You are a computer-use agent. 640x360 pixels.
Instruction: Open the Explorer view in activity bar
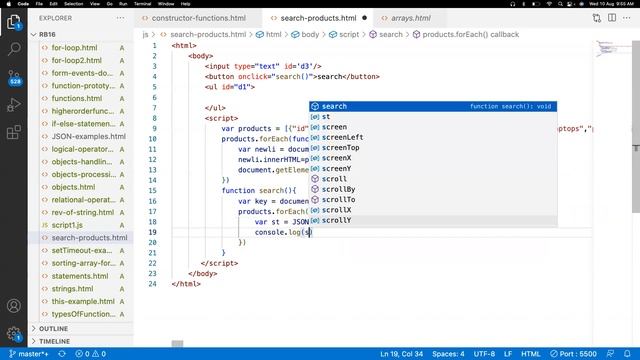coord(13,22)
